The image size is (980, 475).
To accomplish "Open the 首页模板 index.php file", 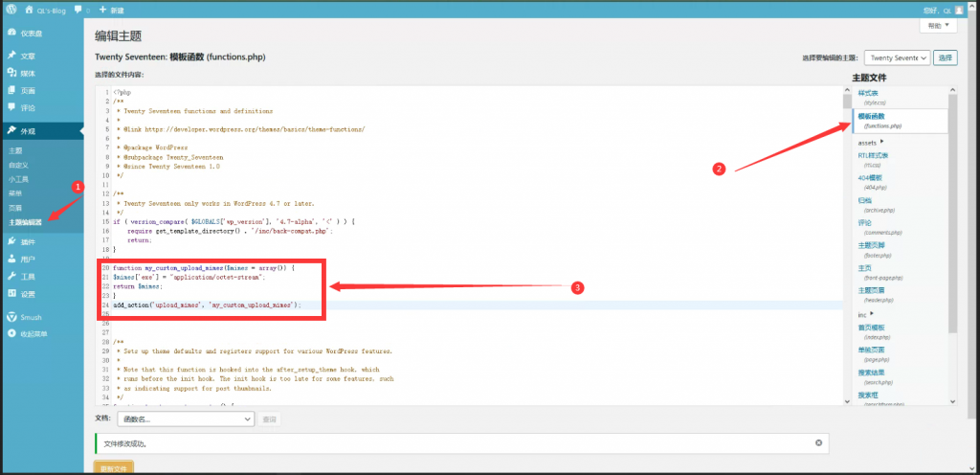I will click(873, 331).
